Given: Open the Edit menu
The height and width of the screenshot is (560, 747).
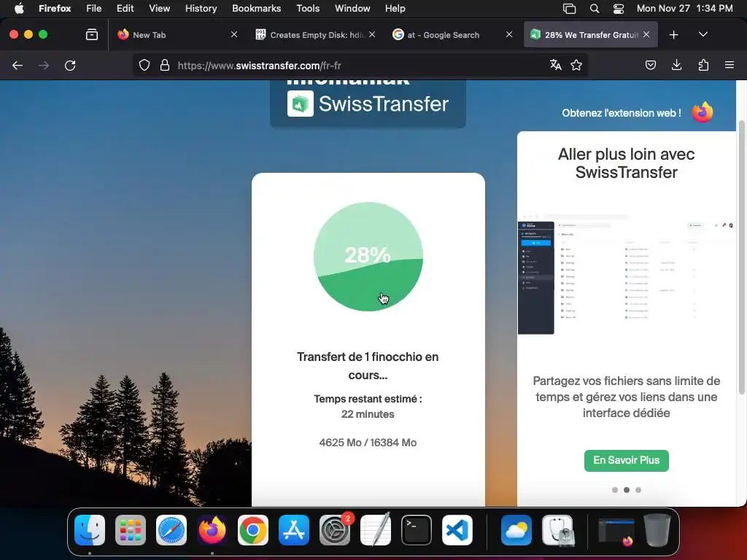Looking at the screenshot, I should point(125,8).
